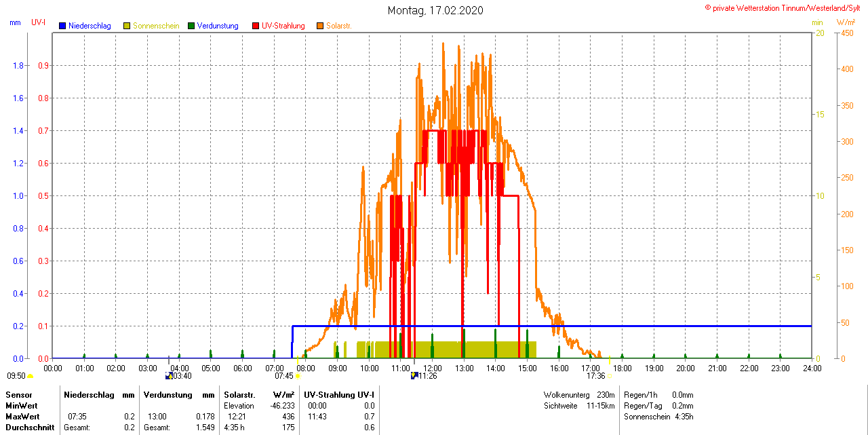Click the date title Montag, 17.02.2020
868x435 pixels.
coord(435,10)
